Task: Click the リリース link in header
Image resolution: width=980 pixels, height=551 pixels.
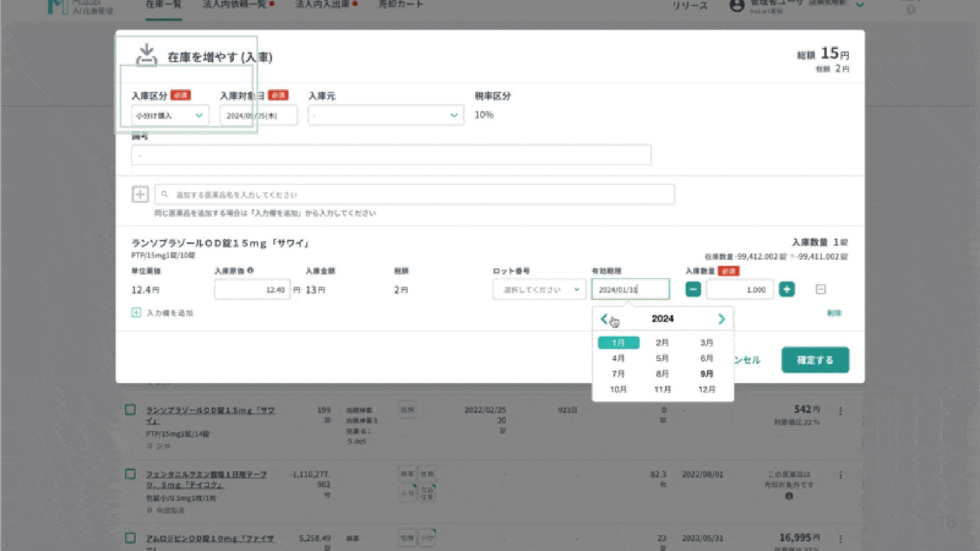Action: (690, 6)
